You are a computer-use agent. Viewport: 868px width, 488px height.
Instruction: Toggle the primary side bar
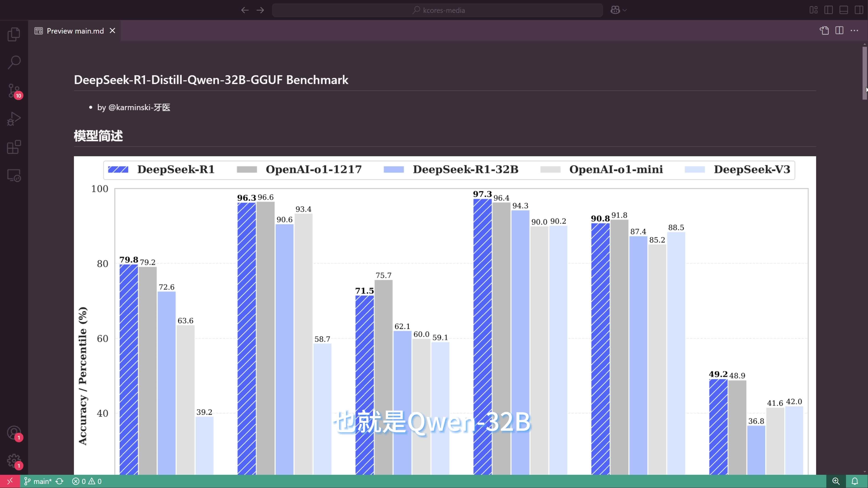pos(829,10)
